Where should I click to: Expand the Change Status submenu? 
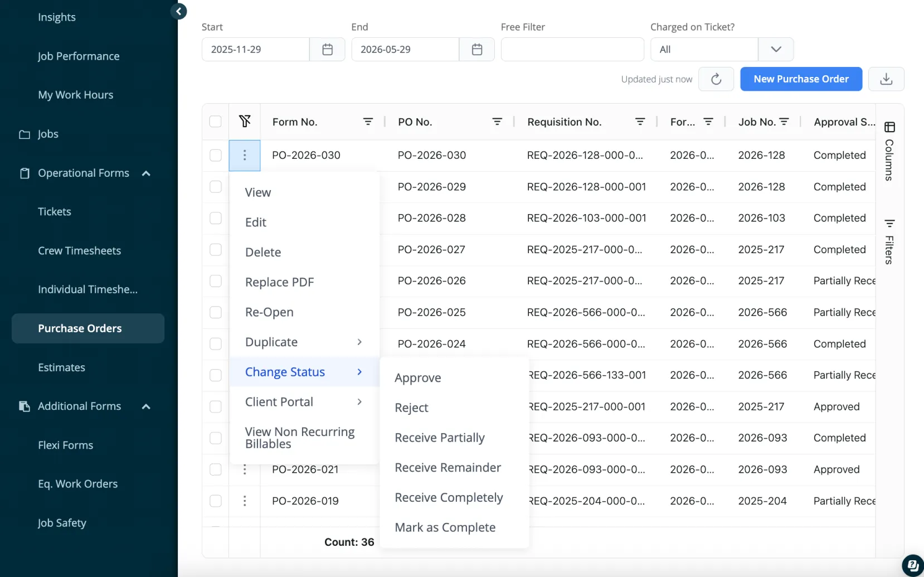pos(304,372)
